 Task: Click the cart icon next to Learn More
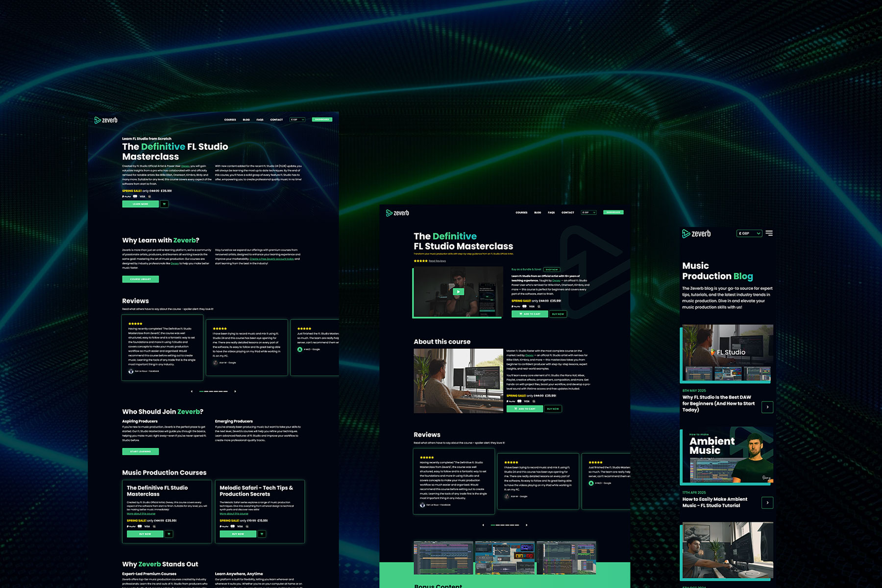pyautogui.click(x=165, y=204)
